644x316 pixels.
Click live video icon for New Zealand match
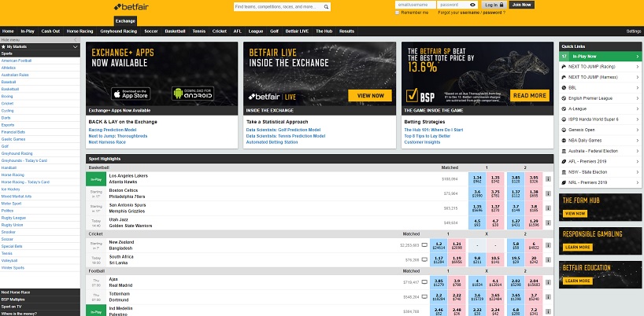coord(424,245)
